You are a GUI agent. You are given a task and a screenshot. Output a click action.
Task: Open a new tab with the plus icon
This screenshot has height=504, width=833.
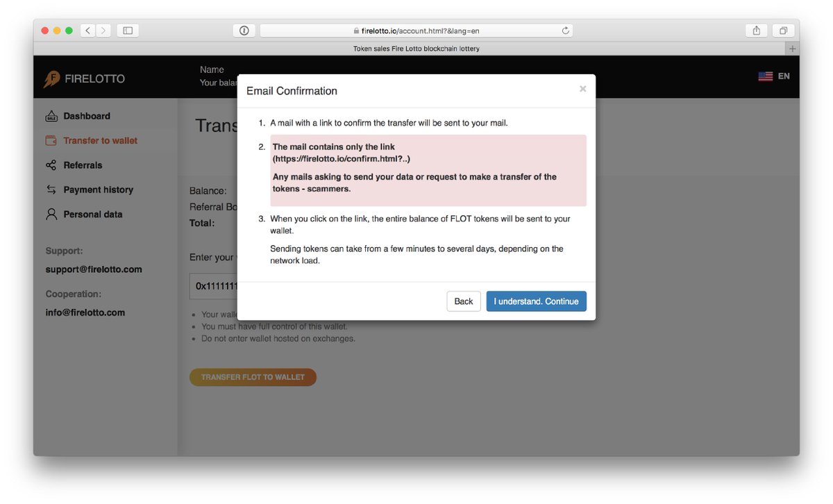[792, 49]
